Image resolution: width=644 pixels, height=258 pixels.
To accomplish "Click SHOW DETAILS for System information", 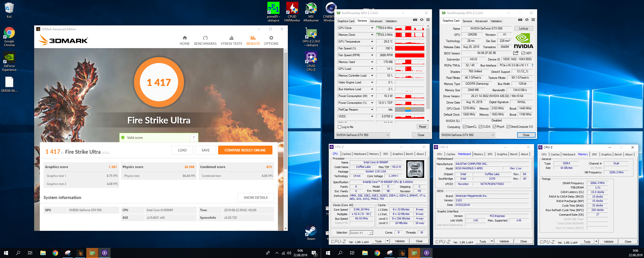I will tap(256, 198).
